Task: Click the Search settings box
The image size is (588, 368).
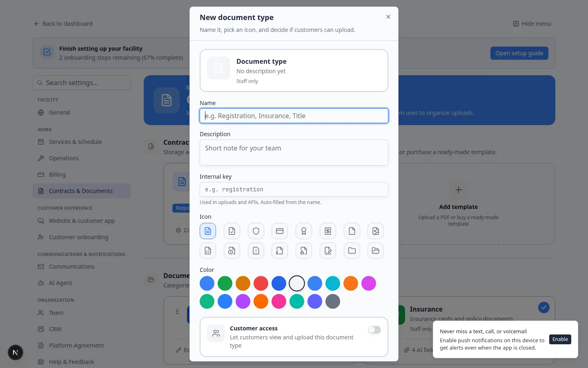Action: coord(82,83)
